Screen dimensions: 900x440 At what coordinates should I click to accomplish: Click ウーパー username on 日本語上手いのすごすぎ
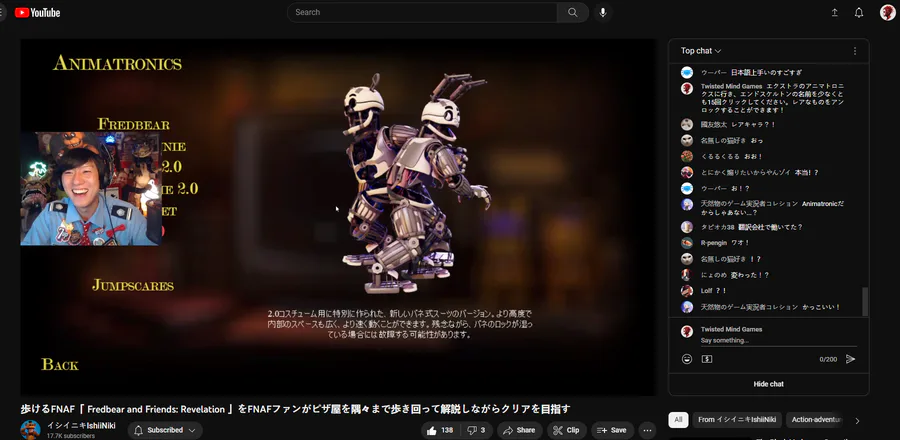pos(713,73)
